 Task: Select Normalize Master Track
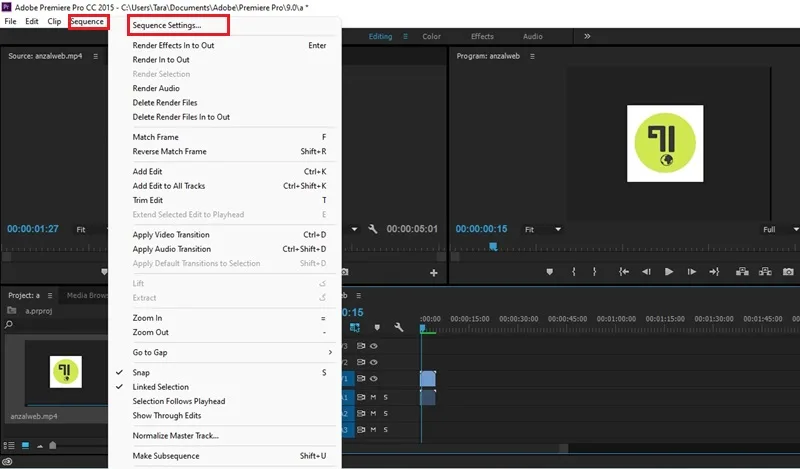[224, 435]
